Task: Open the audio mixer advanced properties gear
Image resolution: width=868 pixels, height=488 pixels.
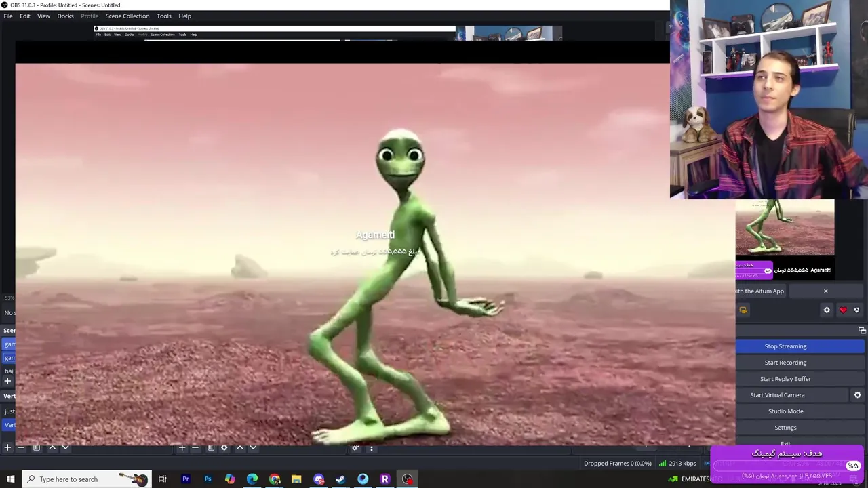Action: click(355, 447)
